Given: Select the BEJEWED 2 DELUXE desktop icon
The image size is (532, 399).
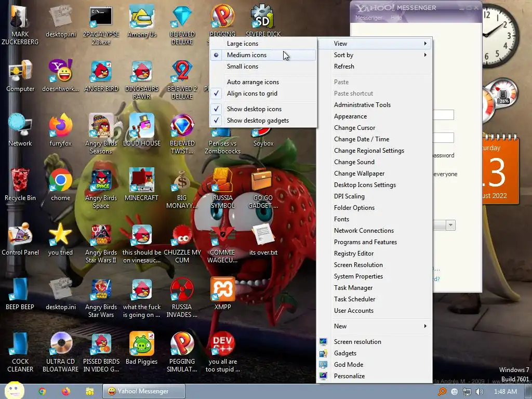Looking at the screenshot, I should click(182, 79).
